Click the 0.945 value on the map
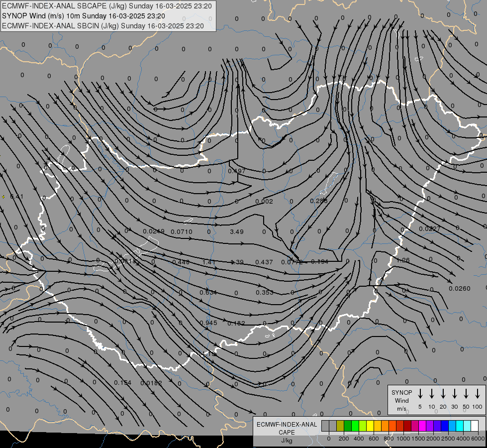This screenshot has height=448, width=487. coord(208,323)
